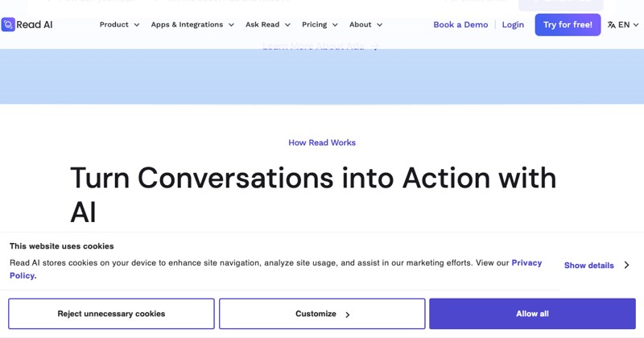The width and height of the screenshot is (644, 338).
Task: Click Book a Demo link
Action: click(460, 25)
